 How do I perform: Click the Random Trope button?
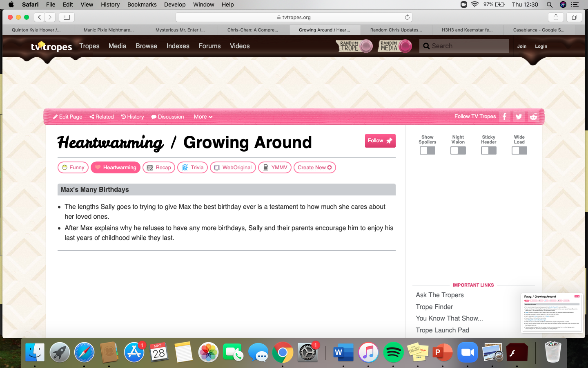pos(354,46)
